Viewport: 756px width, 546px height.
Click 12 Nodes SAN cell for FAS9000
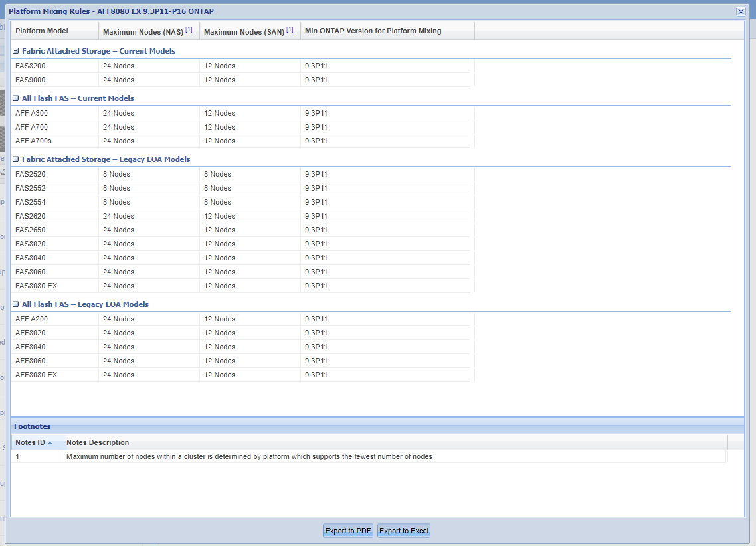coord(250,80)
